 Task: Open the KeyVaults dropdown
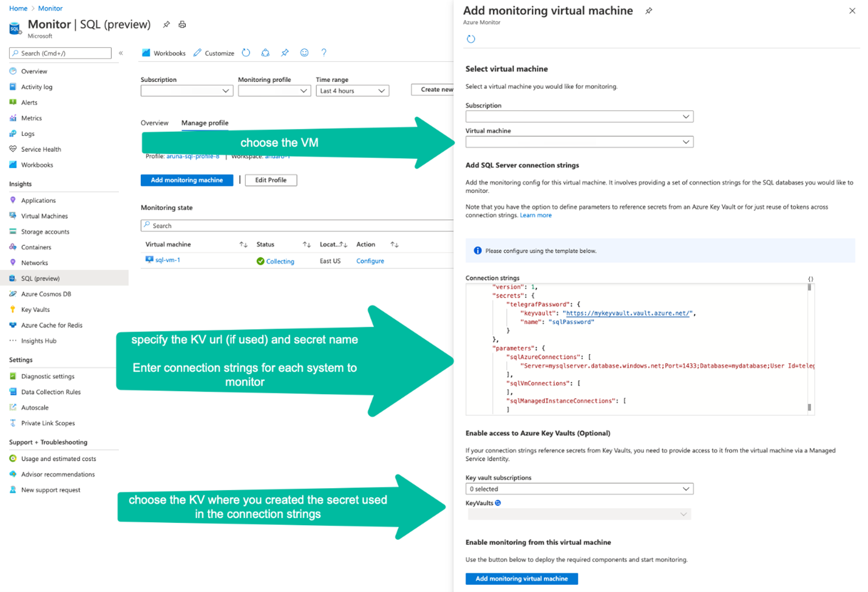(x=579, y=514)
